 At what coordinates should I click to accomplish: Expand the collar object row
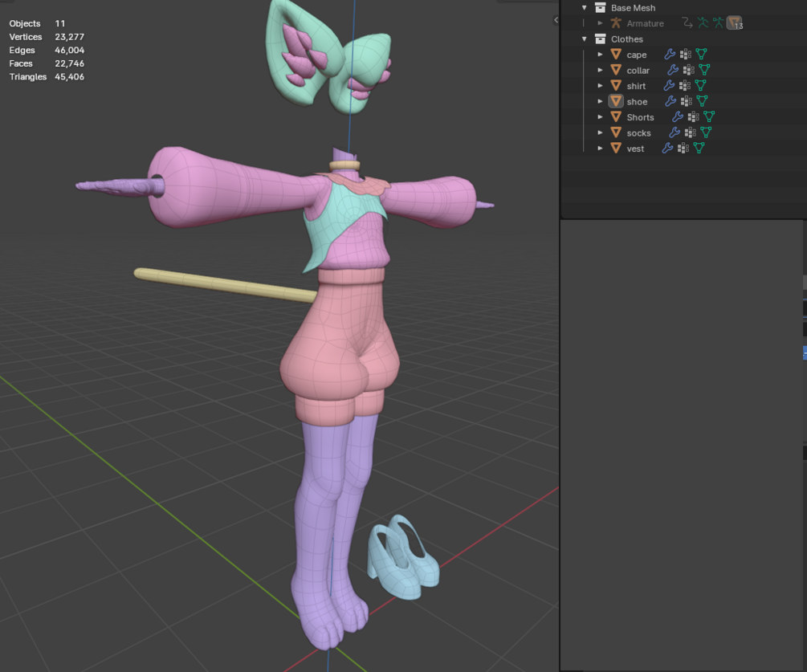[x=600, y=70]
